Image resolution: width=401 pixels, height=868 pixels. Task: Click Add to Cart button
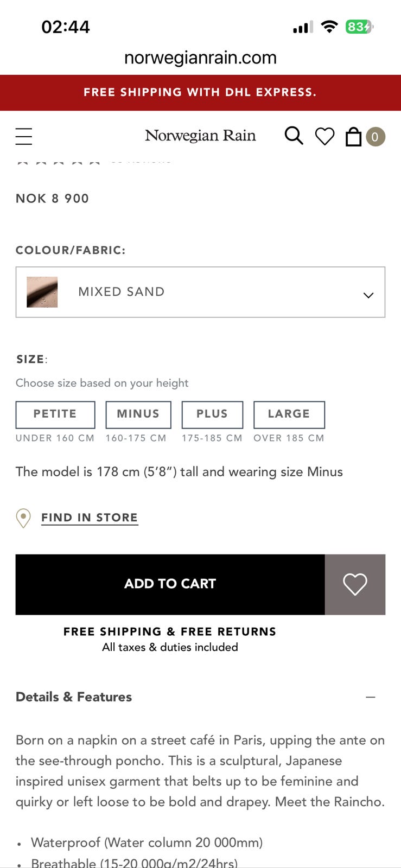point(170,584)
